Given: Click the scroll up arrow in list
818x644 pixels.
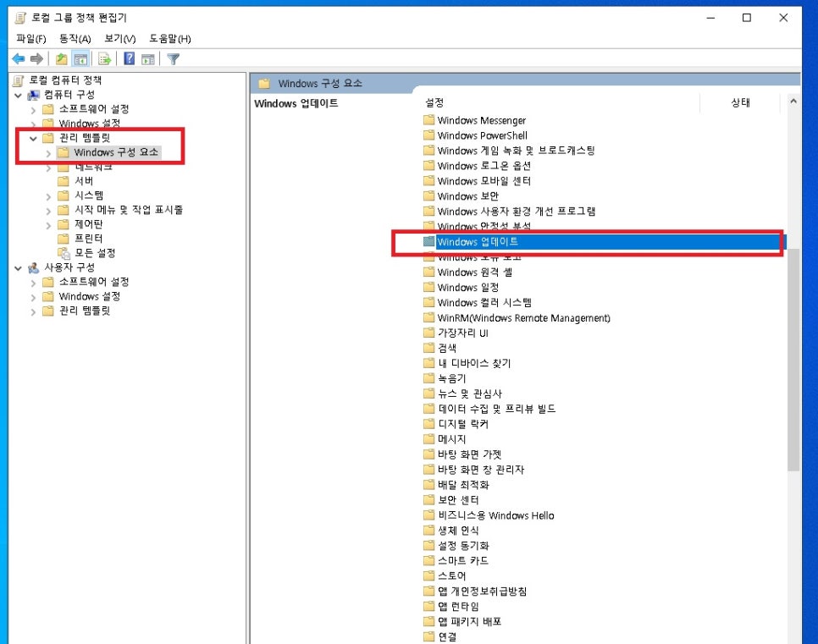Looking at the screenshot, I should click(x=793, y=102).
